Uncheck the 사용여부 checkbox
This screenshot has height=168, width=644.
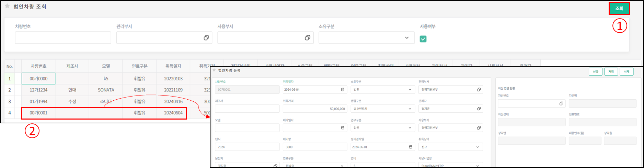pyautogui.click(x=423, y=39)
